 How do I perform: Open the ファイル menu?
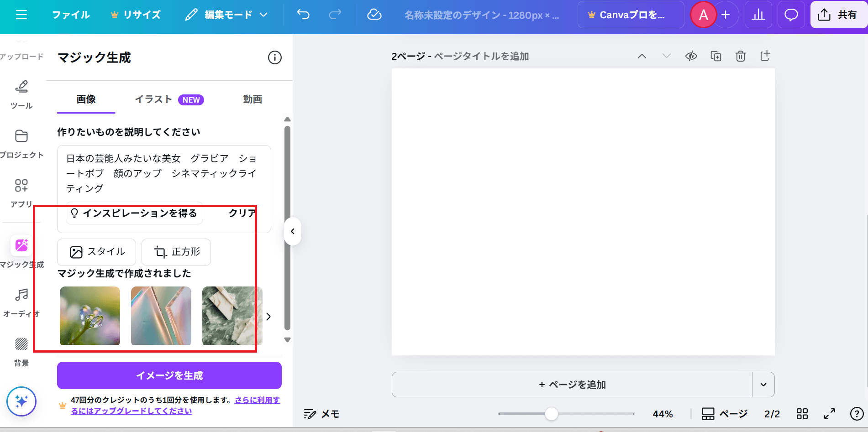click(71, 15)
